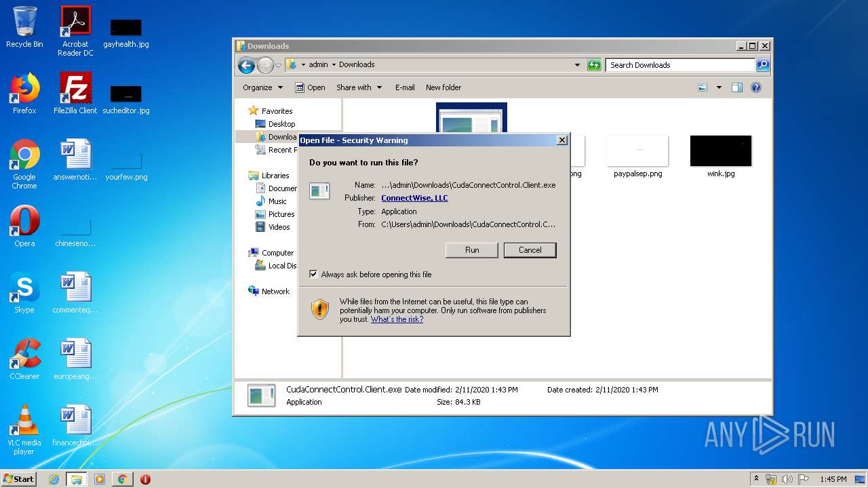This screenshot has width=868, height=488.
Task: Click Cancel in the security warning
Action: pos(530,250)
